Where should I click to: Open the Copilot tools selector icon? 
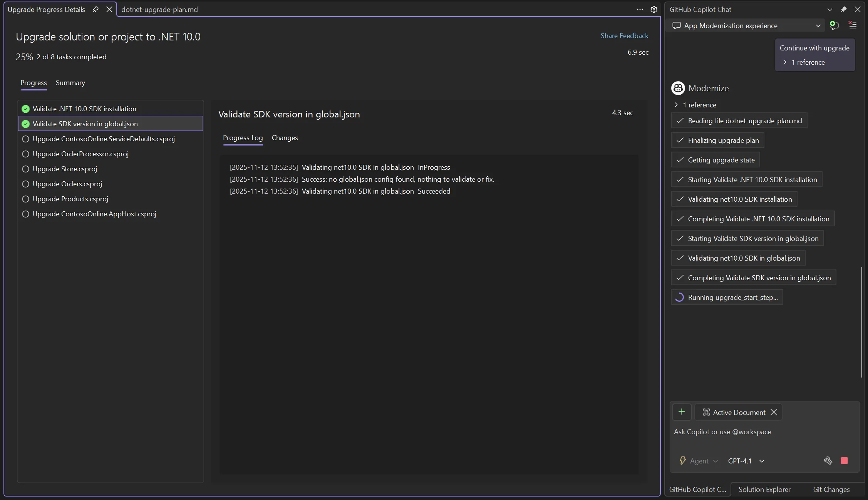(x=828, y=461)
